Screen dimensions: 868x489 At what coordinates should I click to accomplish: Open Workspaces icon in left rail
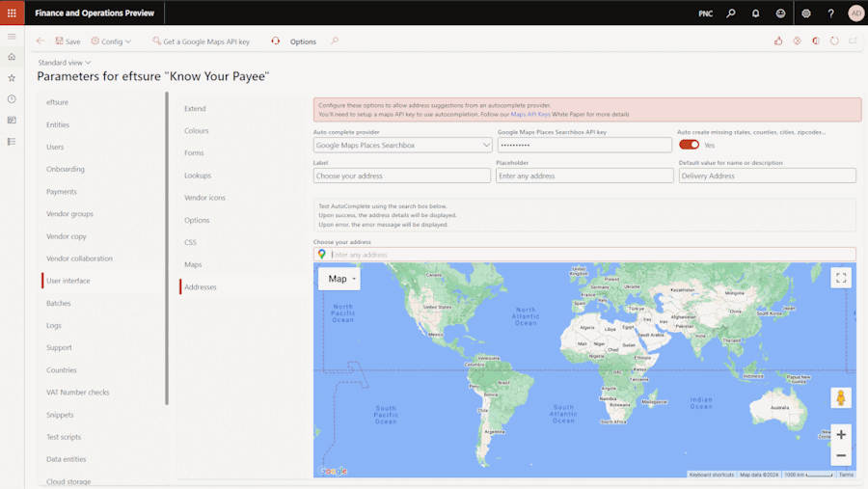[12, 121]
